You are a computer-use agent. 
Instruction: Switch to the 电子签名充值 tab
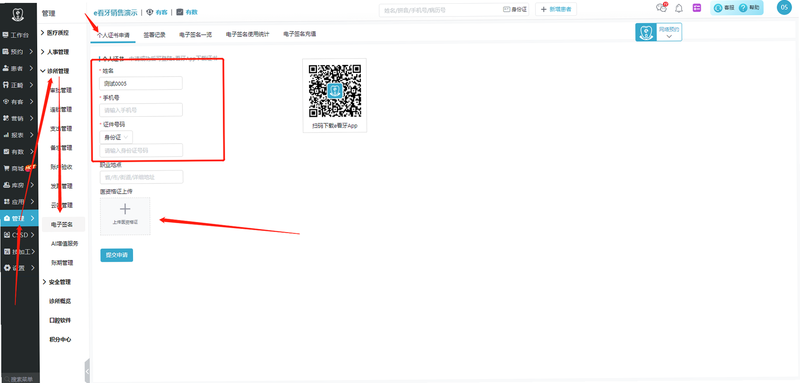pos(299,35)
